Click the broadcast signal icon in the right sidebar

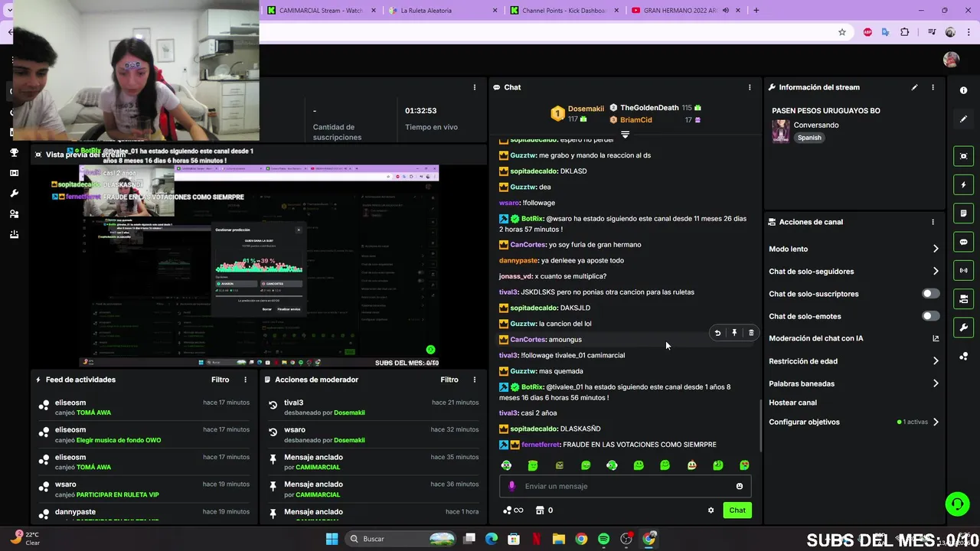(x=963, y=270)
